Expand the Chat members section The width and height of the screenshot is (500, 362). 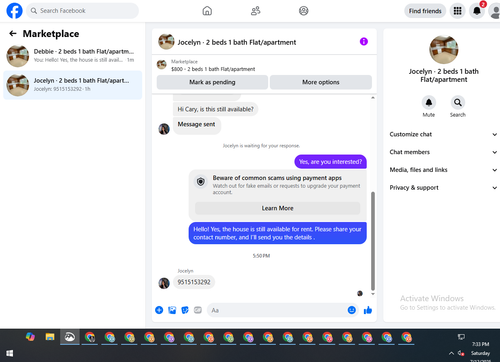coord(443,152)
